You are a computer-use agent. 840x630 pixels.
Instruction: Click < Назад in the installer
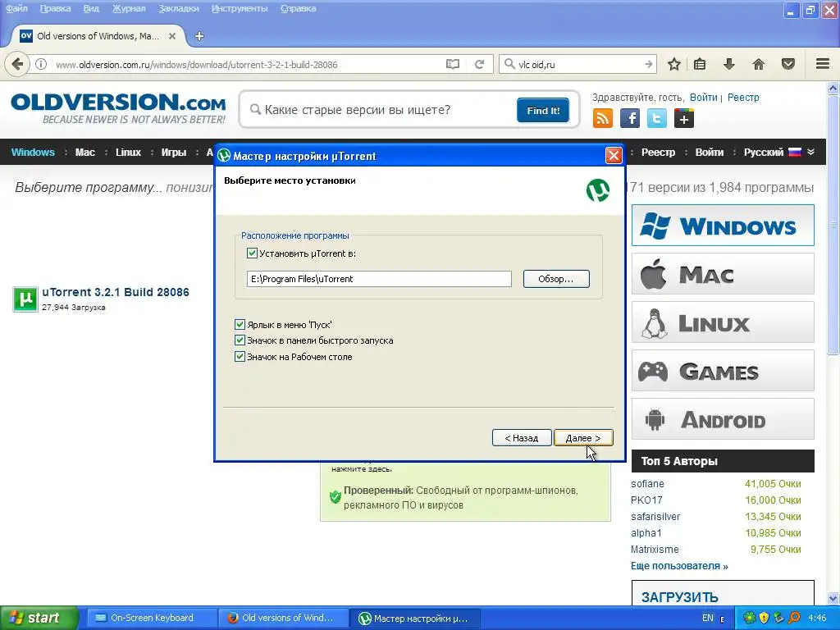click(522, 438)
